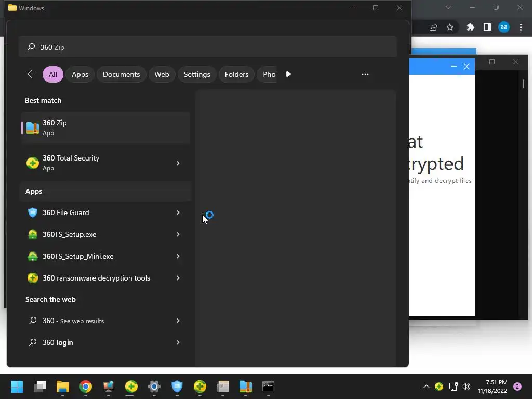The width and height of the screenshot is (532, 399).
Task: Click share icon in Chrome address bar
Action: pos(433,27)
